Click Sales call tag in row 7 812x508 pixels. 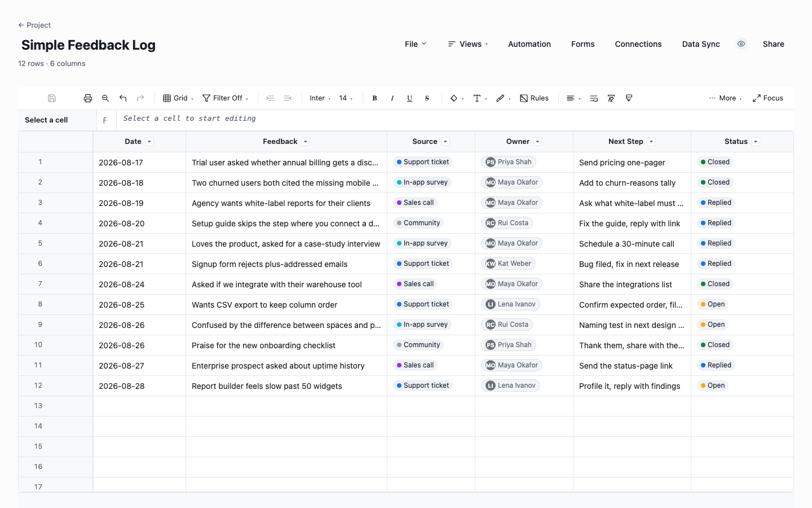click(x=415, y=284)
